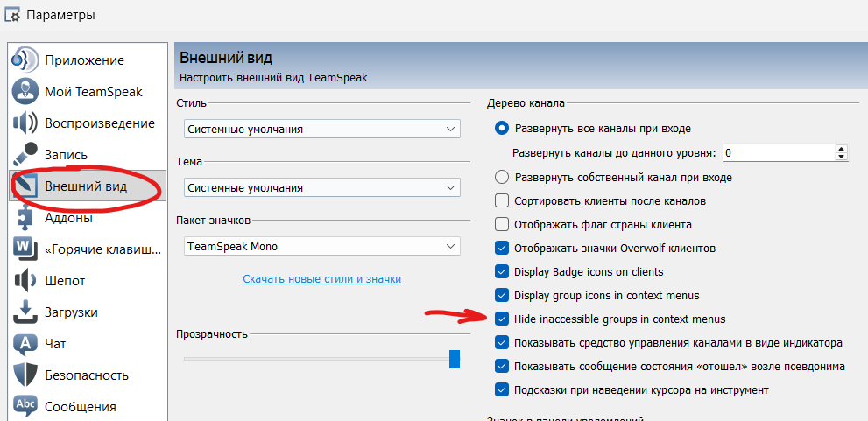Click Скачать новые стили и значки link
Viewport: 868px width, 421px height.
(321, 278)
